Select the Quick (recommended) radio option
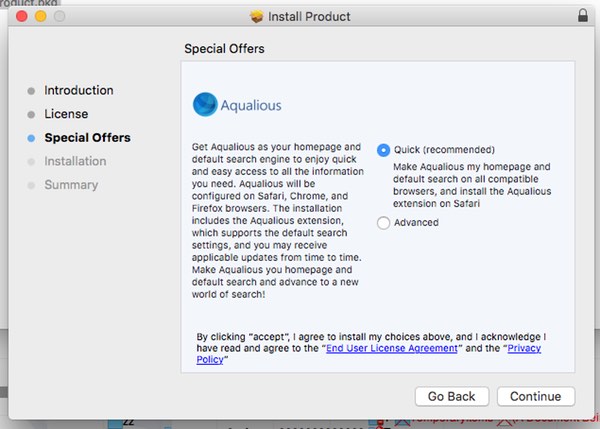The height and width of the screenshot is (429, 600). pyautogui.click(x=383, y=150)
